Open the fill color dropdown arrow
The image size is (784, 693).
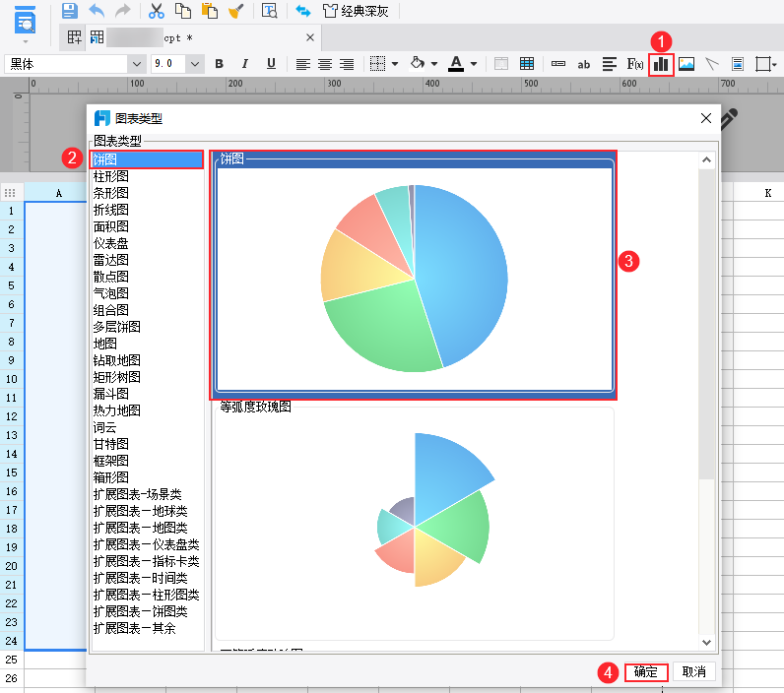pyautogui.click(x=434, y=64)
